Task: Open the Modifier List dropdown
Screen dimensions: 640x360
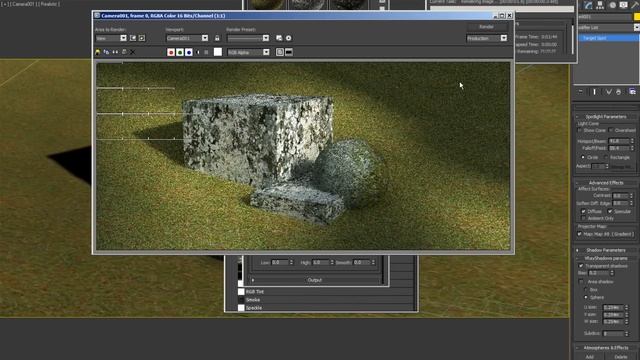Action: click(x=609, y=27)
